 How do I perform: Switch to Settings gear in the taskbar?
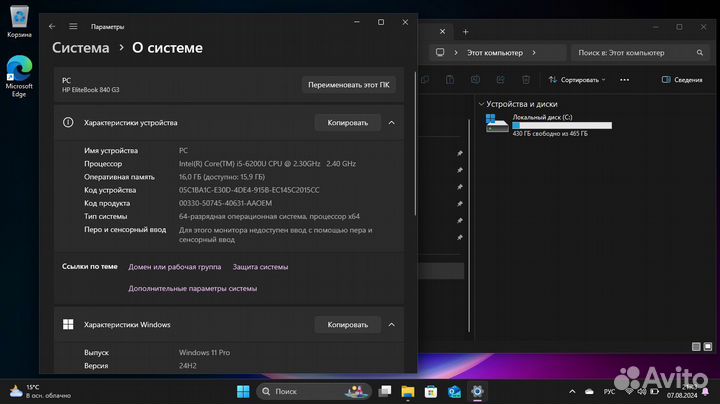[x=477, y=392]
